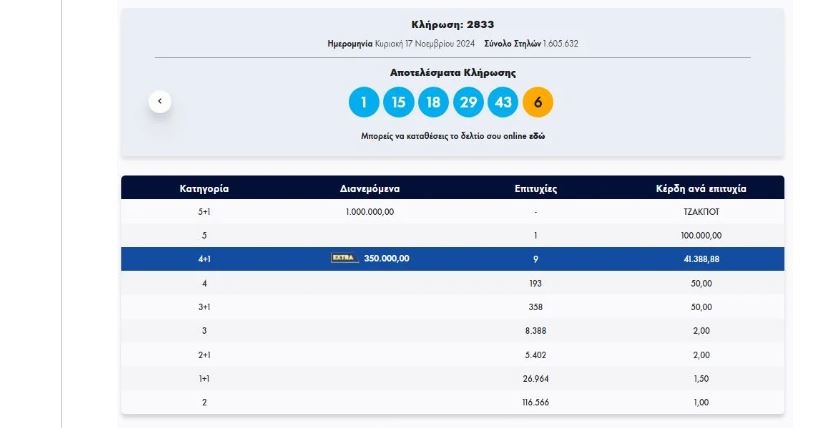Screen dimensions: 819x428
Task: Select the highlighted 4+1 category row
Action: [x=204, y=259]
